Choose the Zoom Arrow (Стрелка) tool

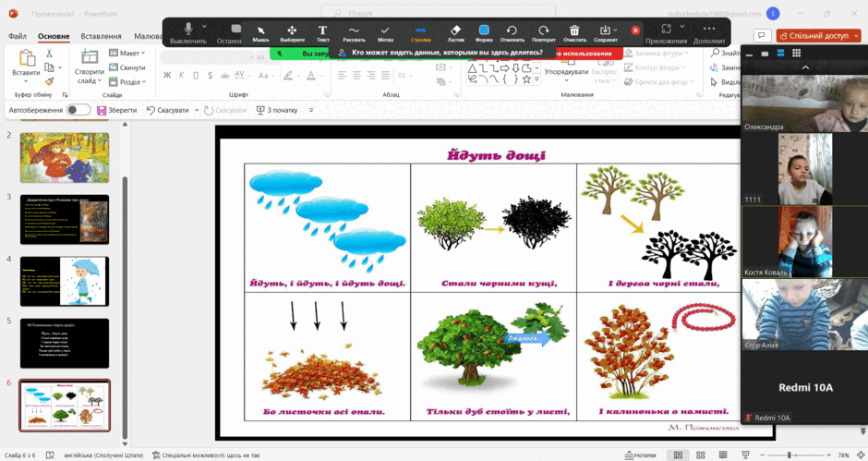coord(420,33)
